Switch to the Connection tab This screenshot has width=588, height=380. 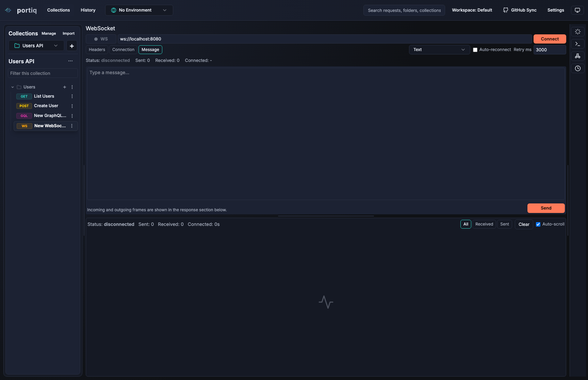pyautogui.click(x=123, y=50)
